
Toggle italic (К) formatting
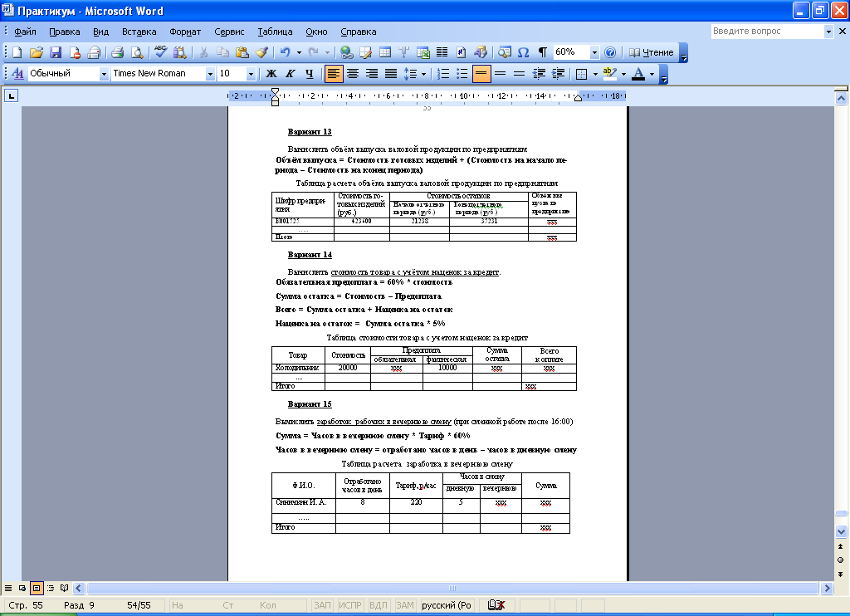290,73
